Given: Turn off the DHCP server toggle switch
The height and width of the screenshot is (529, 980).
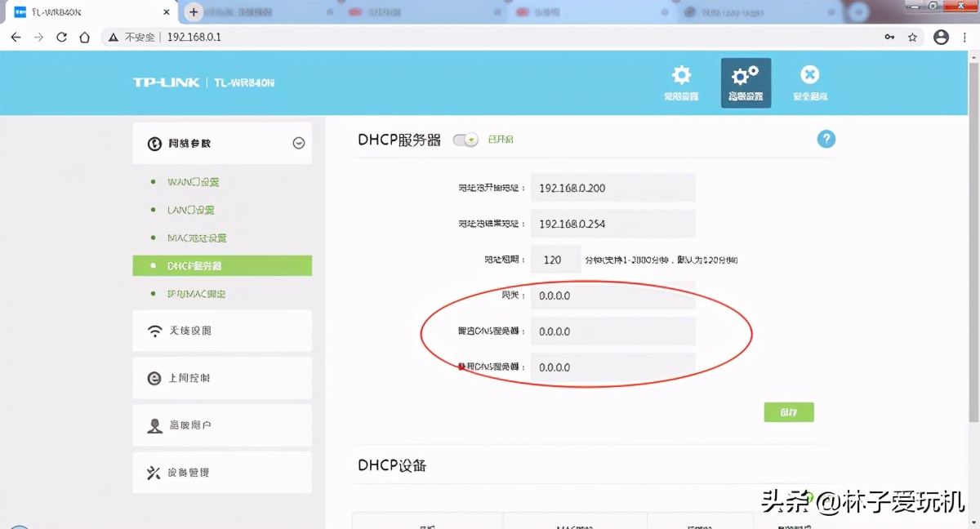Looking at the screenshot, I should [x=465, y=140].
